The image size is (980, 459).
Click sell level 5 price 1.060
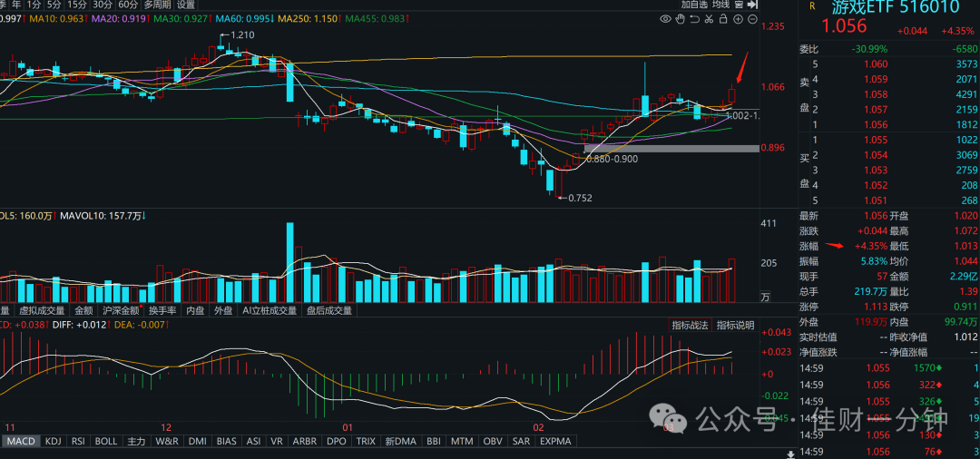coord(877,63)
